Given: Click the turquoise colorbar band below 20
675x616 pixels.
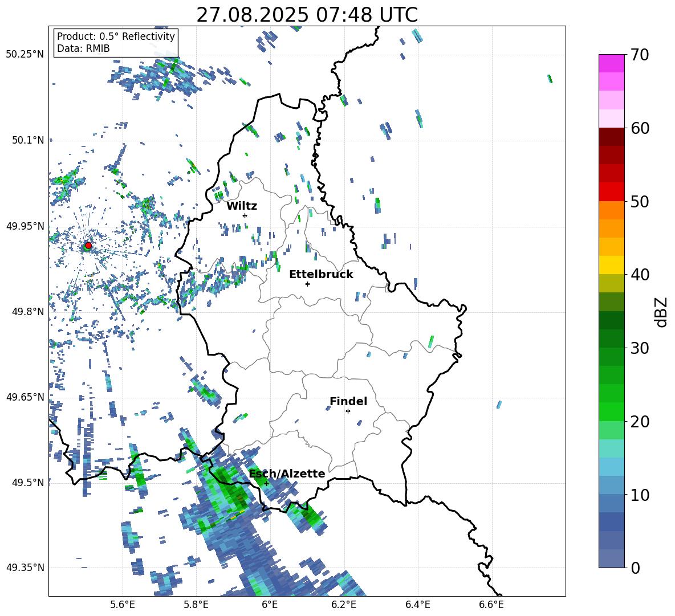Looking at the screenshot, I should click(x=611, y=448).
